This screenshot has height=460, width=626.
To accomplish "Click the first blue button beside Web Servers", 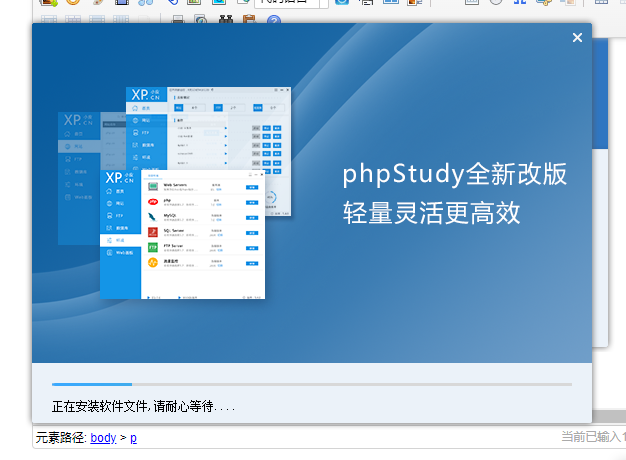I will 252,187.
